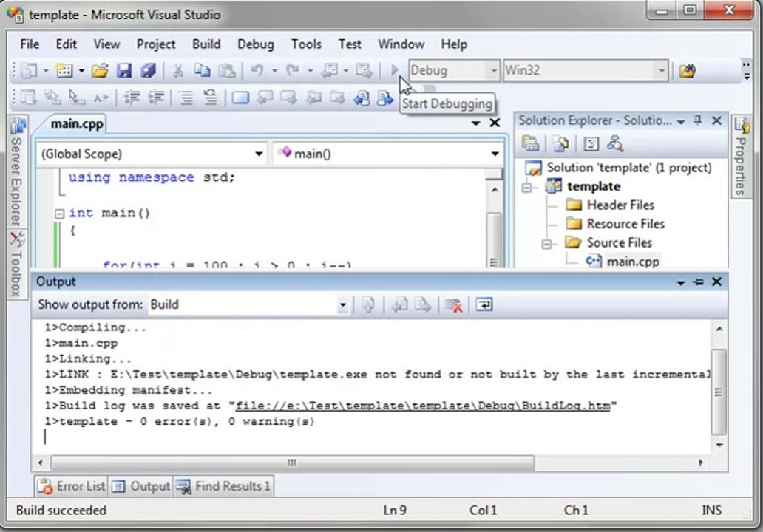This screenshot has height=532, width=763.
Task: Open the Win32 platform dropdown
Action: [661, 71]
